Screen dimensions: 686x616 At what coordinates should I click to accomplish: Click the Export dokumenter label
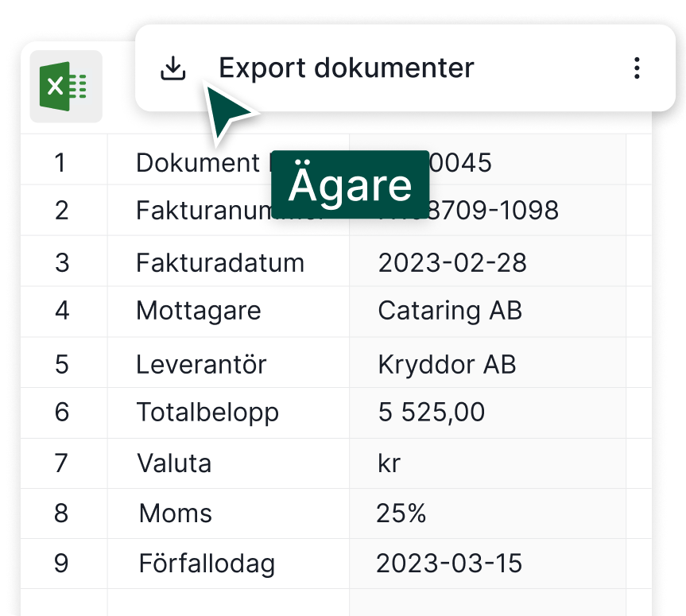click(x=346, y=68)
